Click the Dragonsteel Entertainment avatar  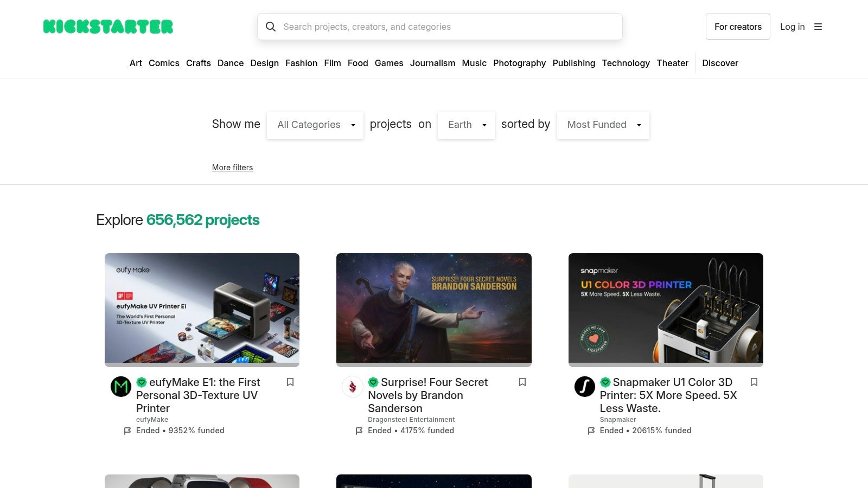tap(353, 387)
